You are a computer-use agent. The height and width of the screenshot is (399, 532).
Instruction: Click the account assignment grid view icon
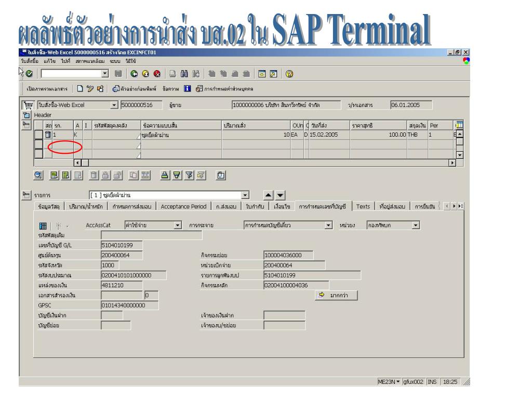point(43,225)
